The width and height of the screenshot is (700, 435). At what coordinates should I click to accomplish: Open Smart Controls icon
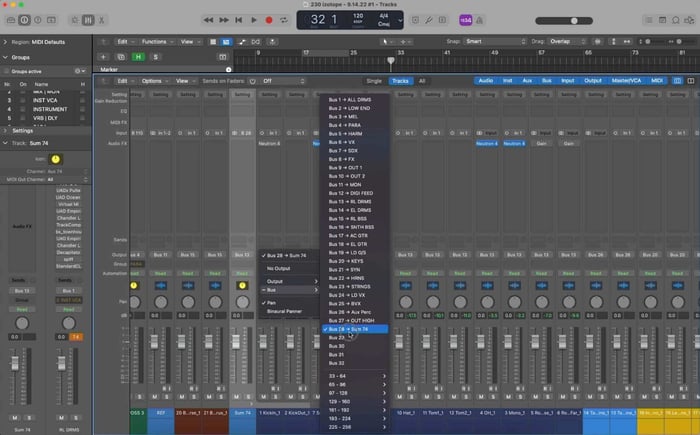[x=75, y=20]
